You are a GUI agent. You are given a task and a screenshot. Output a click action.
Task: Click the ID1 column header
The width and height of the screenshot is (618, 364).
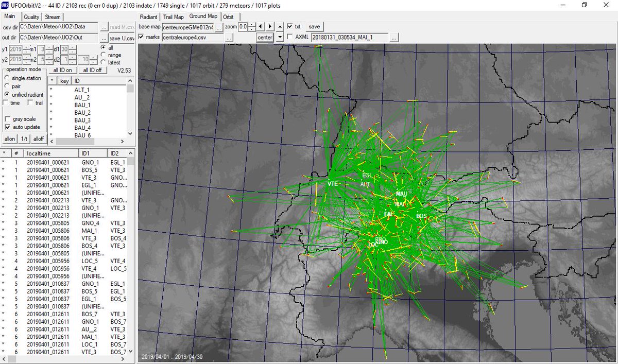click(x=93, y=153)
